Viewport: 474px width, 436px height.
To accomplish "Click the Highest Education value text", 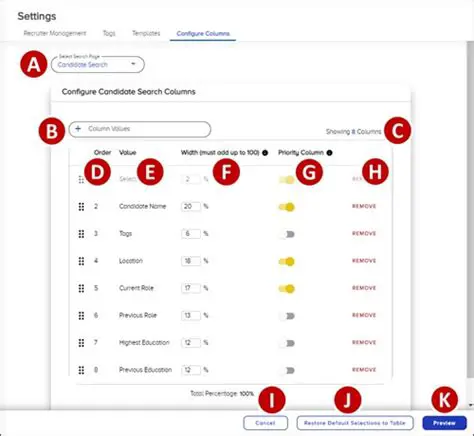I will (x=144, y=343).
